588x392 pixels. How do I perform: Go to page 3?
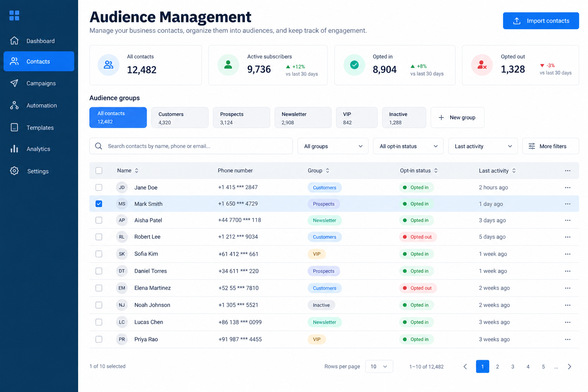click(513, 367)
